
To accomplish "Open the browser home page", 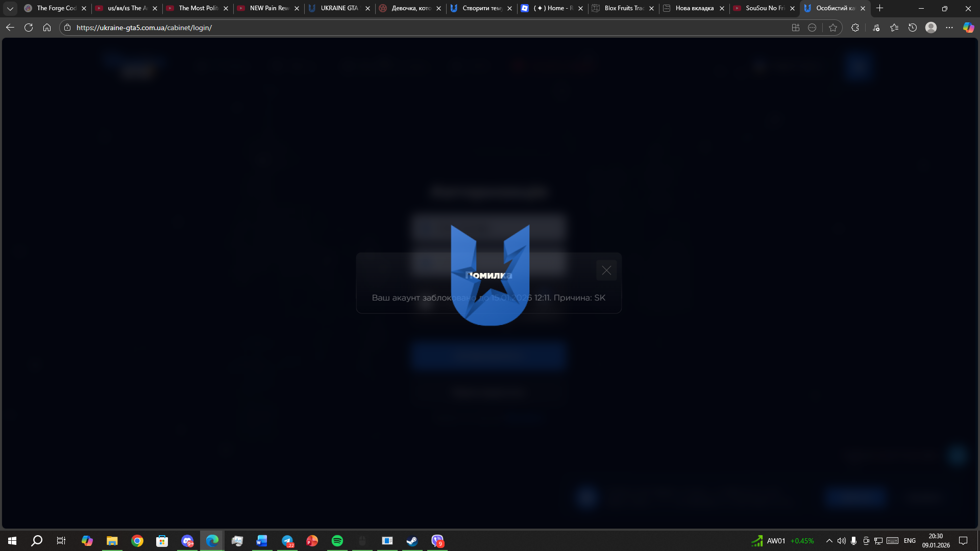I will [x=47, y=28].
